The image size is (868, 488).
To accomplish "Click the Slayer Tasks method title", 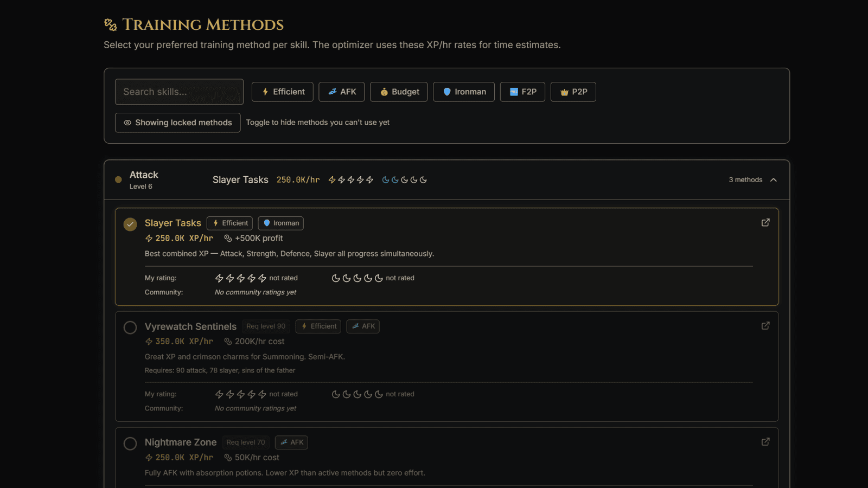I will point(173,223).
